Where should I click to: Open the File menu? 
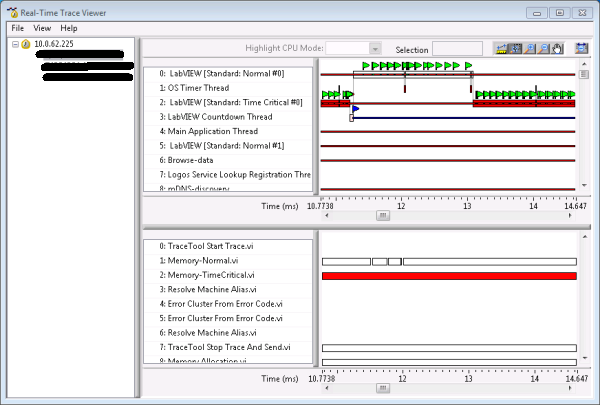coord(17,28)
